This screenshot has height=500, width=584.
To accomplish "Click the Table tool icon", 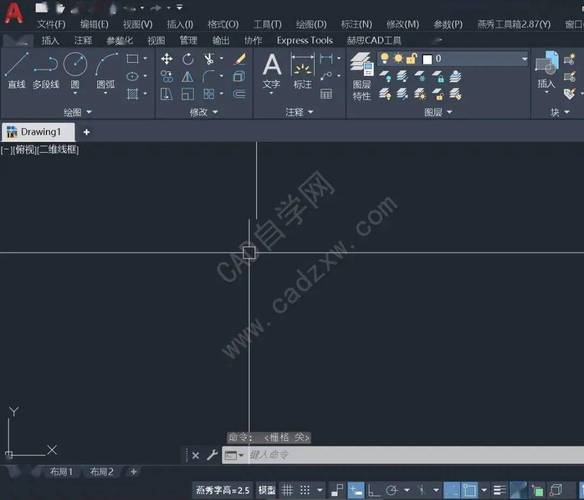I will tap(326, 94).
